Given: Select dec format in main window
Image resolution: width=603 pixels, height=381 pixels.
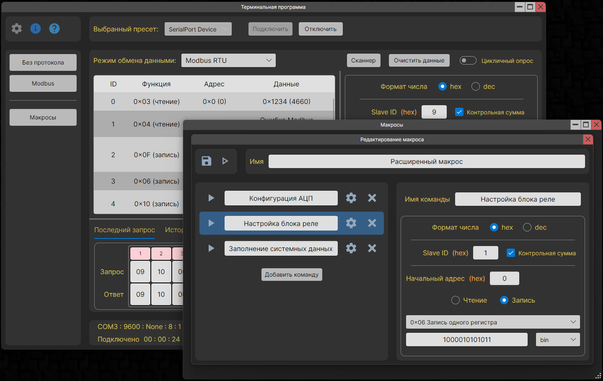Looking at the screenshot, I should [x=476, y=87].
